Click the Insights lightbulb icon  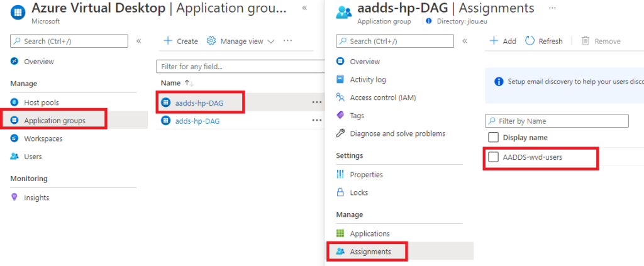[x=15, y=197]
